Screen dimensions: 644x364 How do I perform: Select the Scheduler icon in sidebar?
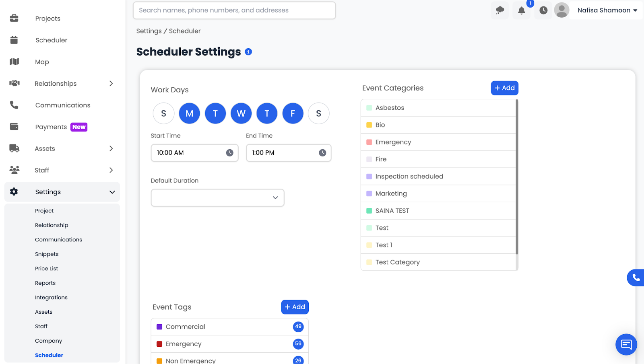pos(14,40)
